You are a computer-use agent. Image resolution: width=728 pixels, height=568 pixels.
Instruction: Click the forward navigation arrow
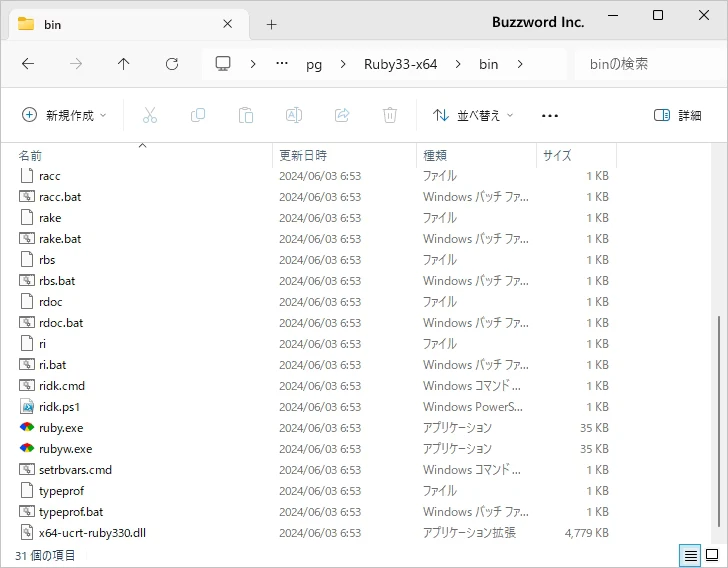tap(76, 64)
